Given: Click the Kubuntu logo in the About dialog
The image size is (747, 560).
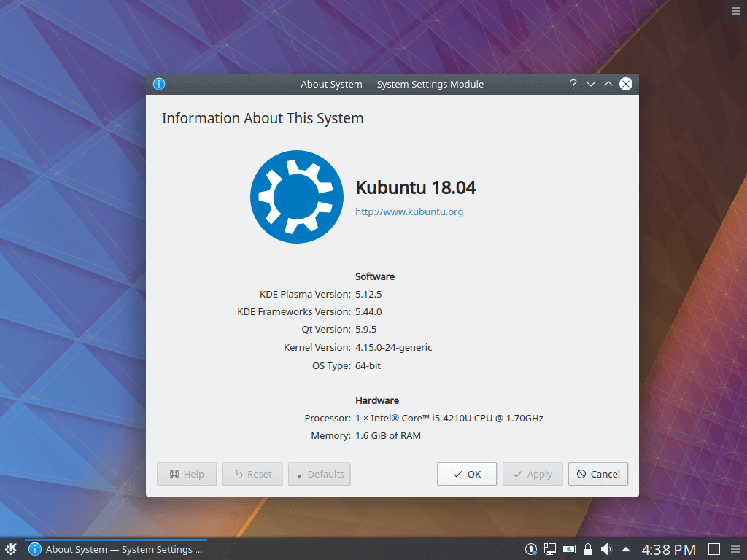Looking at the screenshot, I should [x=297, y=197].
